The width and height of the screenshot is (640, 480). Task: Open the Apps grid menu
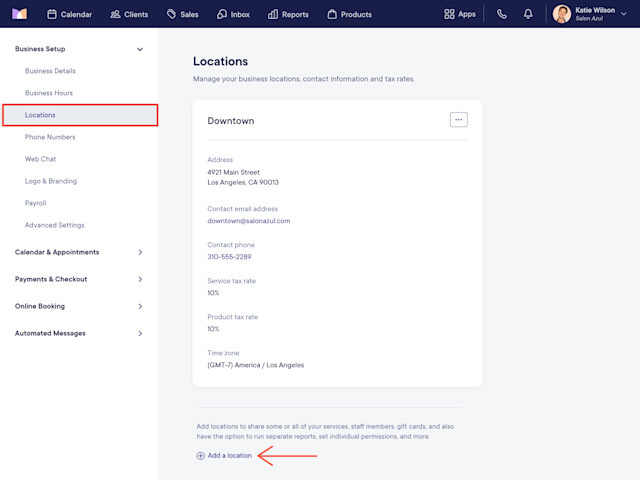pyautogui.click(x=460, y=14)
